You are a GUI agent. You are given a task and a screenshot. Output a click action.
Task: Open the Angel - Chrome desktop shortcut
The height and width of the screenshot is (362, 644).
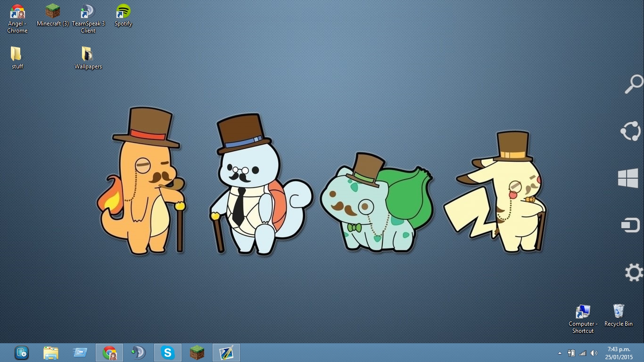tap(17, 19)
